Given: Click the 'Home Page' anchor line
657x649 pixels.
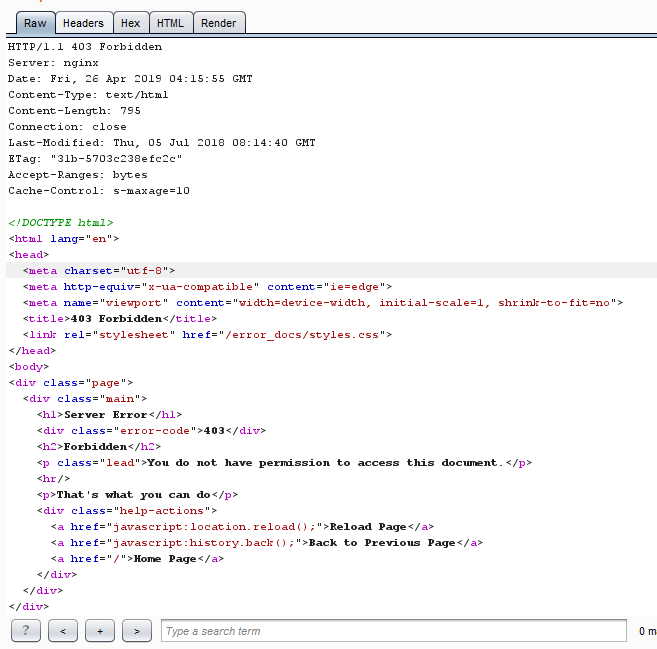Looking at the screenshot, I should pyautogui.click(x=137, y=559).
